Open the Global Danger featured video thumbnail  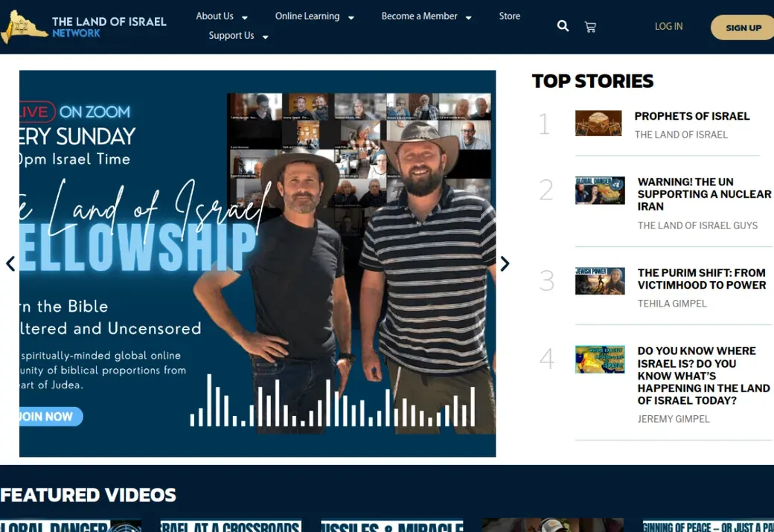pos(71,525)
